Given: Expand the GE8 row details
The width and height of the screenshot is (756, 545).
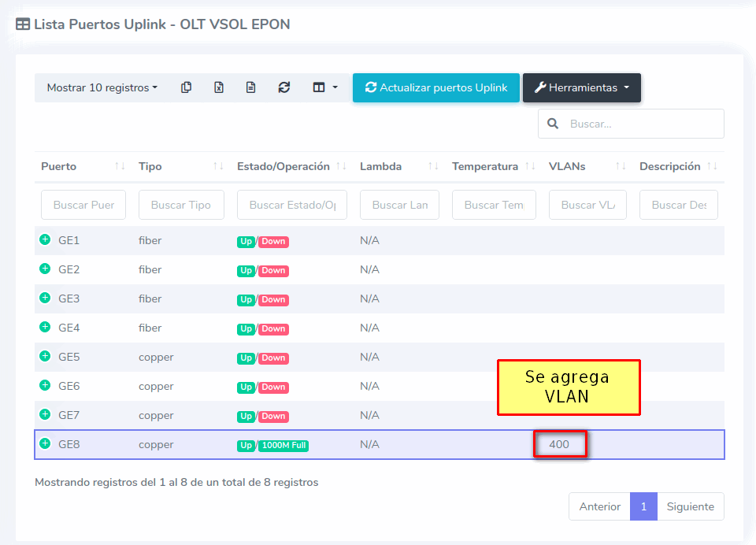Looking at the screenshot, I should tap(45, 443).
